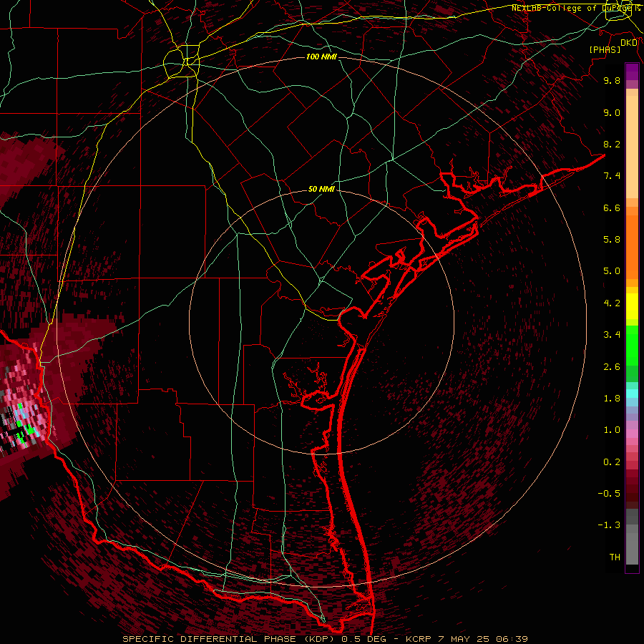
Task: Click the "TH" threshold label on the legend
Action: tap(615, 557)
